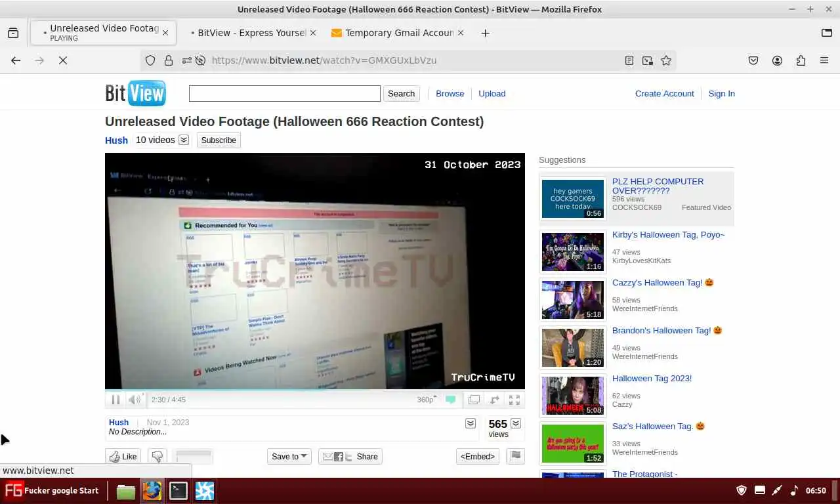Stop loading the current page

[x=63, y=60]
